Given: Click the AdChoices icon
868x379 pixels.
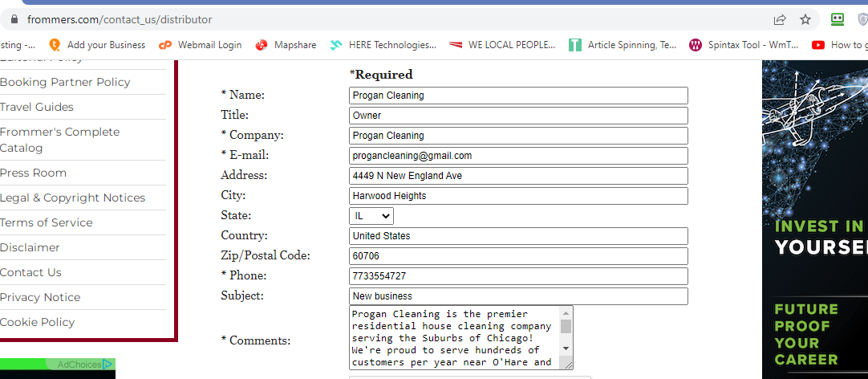Looking at the screenshot, I should [x=107, y=364].
